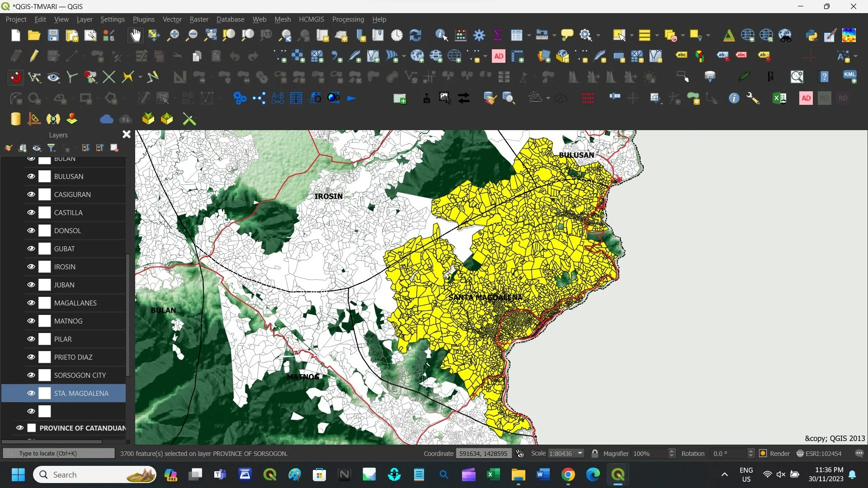Open dropdown arrow next to Select Features tool
Image resolution: width=868 pixels, height=488 pixels.
pos(632,35)
